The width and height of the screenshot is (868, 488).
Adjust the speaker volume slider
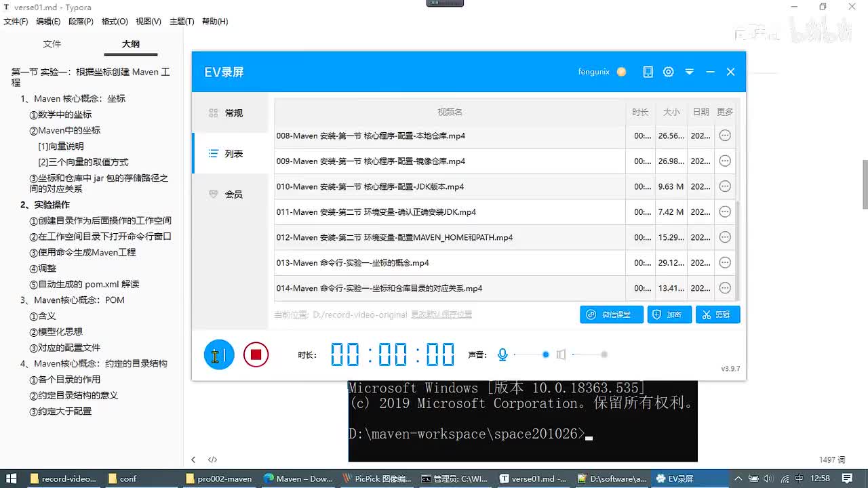[589, 354]
